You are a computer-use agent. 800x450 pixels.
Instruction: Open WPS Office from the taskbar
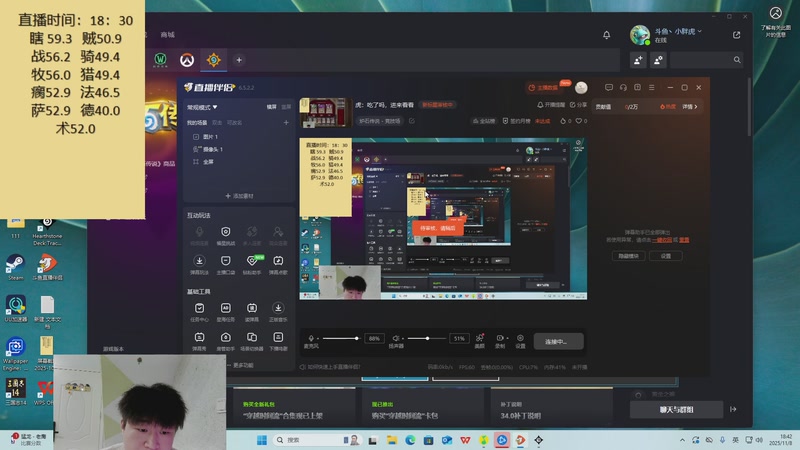point(465,440)
